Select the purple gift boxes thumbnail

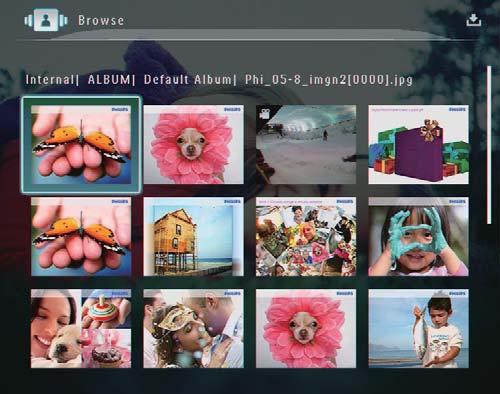(418, 145)
